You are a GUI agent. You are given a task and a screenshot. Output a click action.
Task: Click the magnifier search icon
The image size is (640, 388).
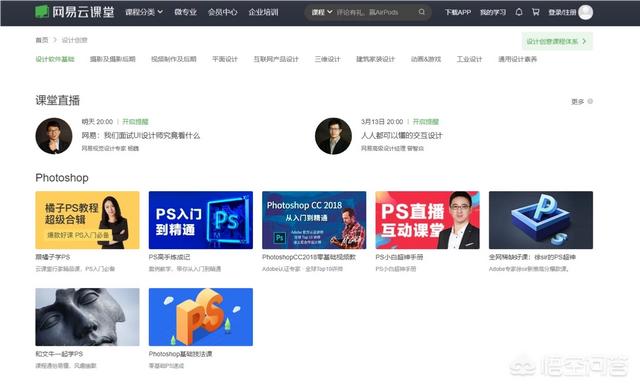pyautogui.click(x=422, y=12)
